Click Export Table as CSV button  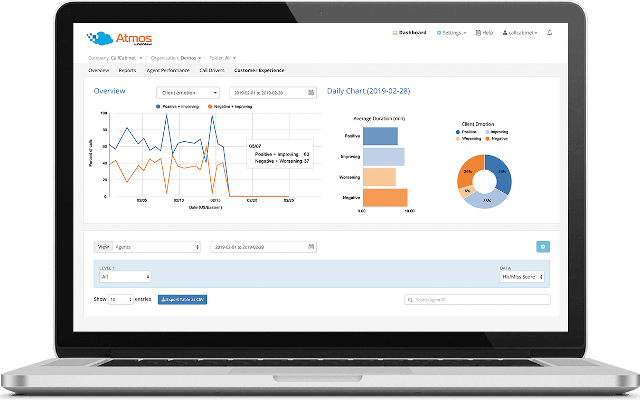(x=182, y=300)
